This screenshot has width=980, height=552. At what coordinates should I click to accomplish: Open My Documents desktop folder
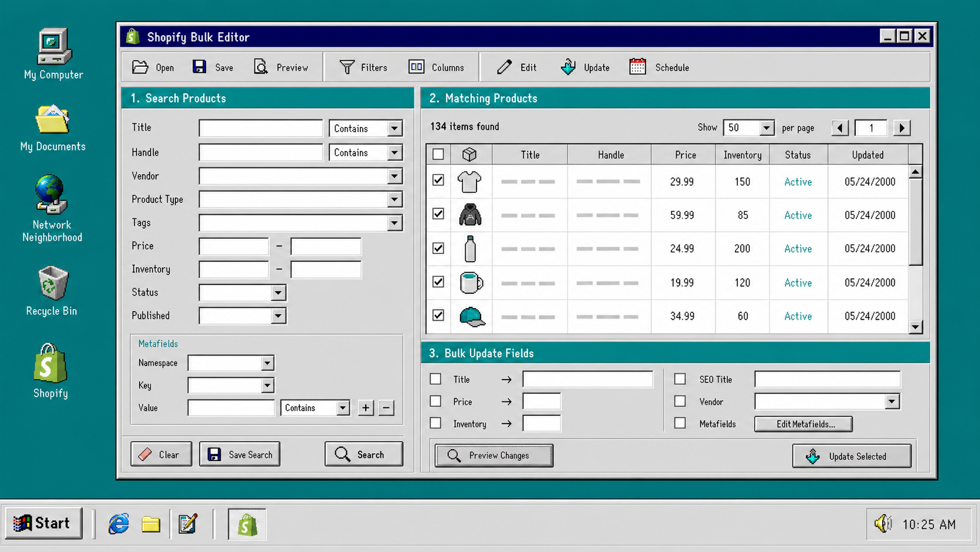[53, 128]
